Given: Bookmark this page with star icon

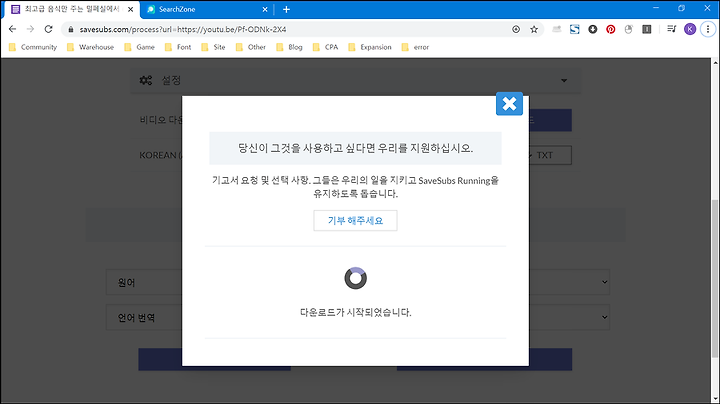Looking at the screenshot, I should click(534, 29).
